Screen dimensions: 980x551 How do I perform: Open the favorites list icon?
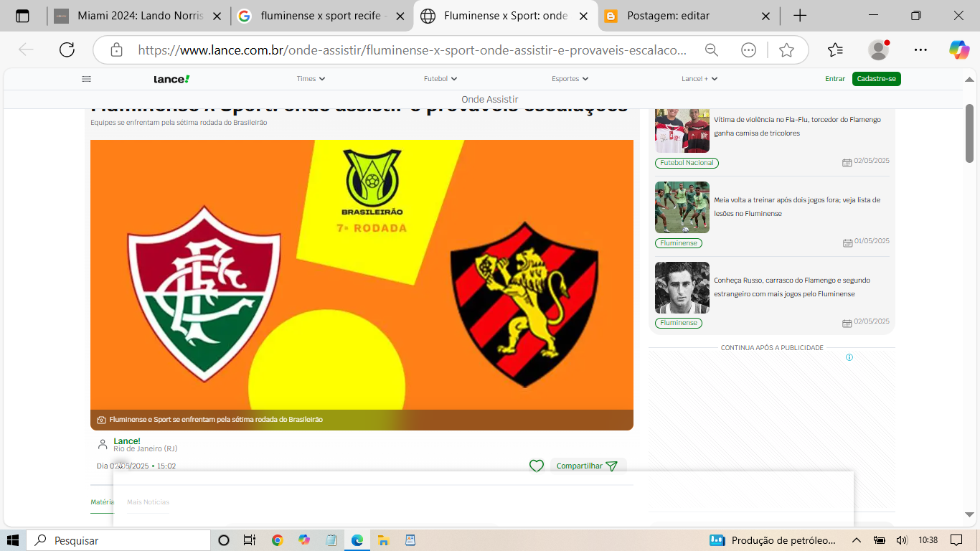click(x=835, y=50)
